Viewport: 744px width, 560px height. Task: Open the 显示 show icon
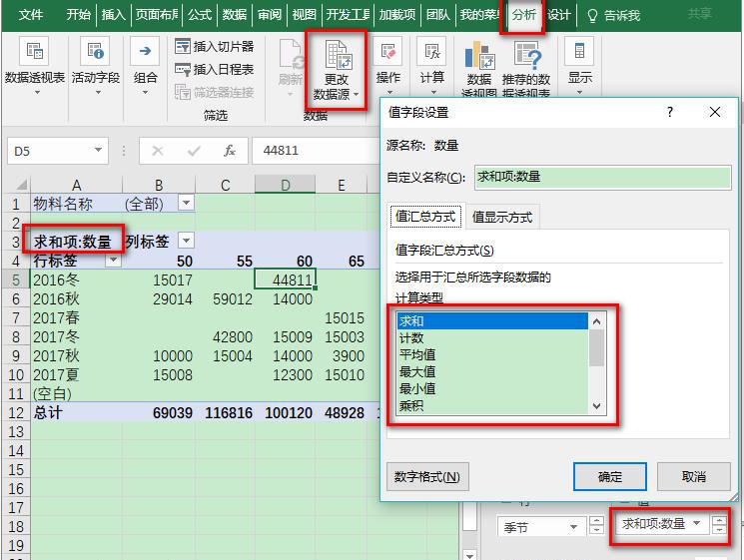(579, 51)
